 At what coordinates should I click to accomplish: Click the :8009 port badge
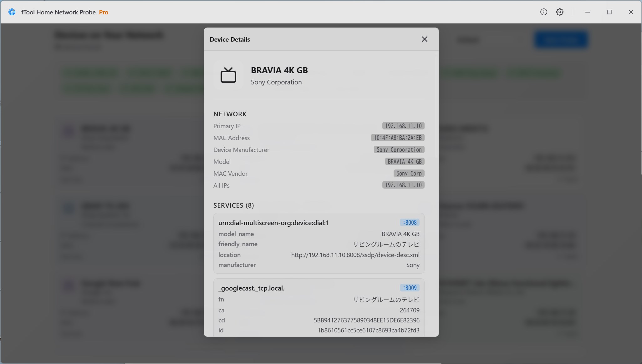[410, 288]
